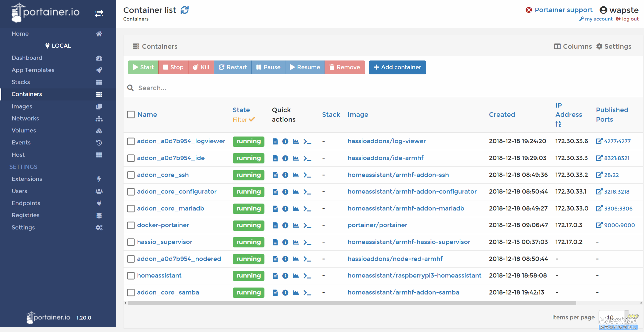Open the Columns chooser
This screenshot has height=332, width=644.
coord(573,46)
